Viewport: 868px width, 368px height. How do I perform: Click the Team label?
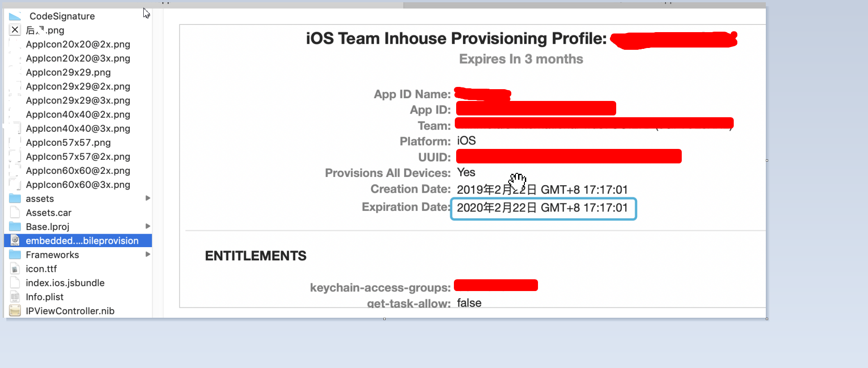pyautogui.click(x=434, y=126)
